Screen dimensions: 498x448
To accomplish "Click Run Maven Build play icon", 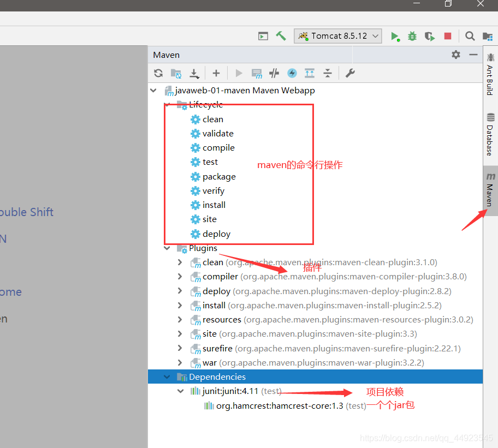I will pos(239,73).
